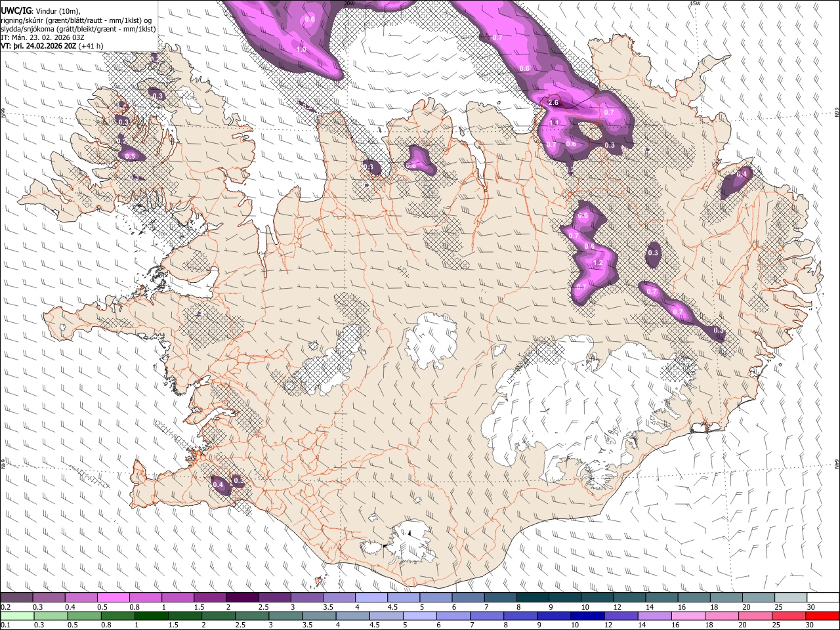This screenshot has height=630, width=840.
Task: Pick the very dark purple 2 snow scale swatch
Action: point(242,597)
